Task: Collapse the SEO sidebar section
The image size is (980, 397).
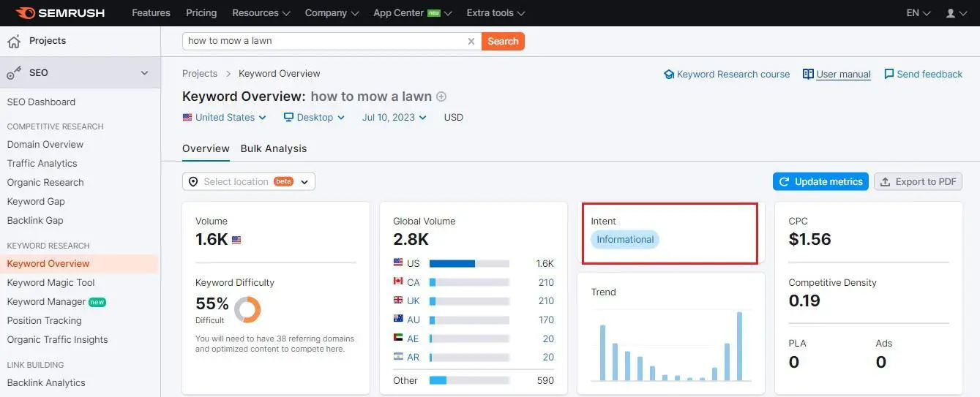Action: click(144, 73)
